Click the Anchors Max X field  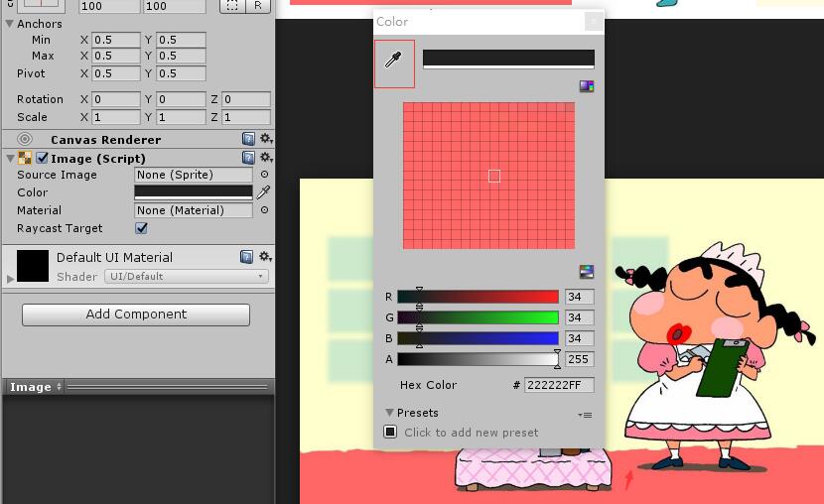point(116,56)
